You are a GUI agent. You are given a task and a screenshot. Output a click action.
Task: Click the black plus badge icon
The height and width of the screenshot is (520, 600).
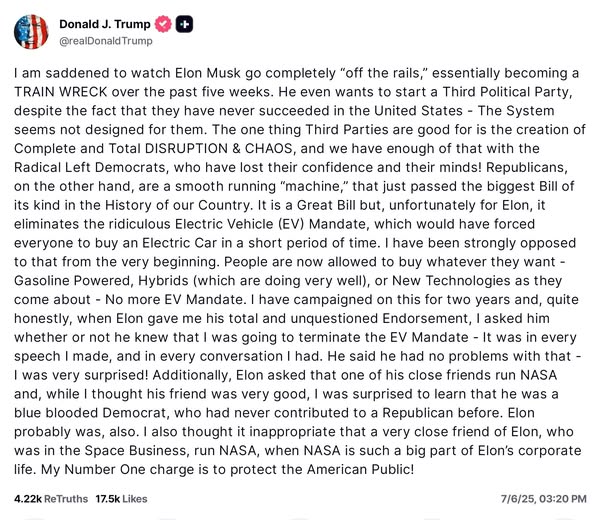(x=184, y=24)
